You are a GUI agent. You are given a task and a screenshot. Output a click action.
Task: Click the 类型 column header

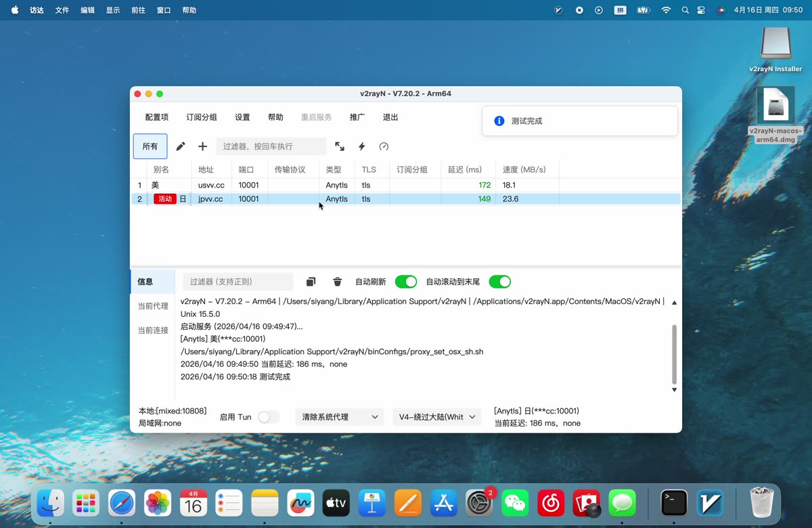pos(336,169)
